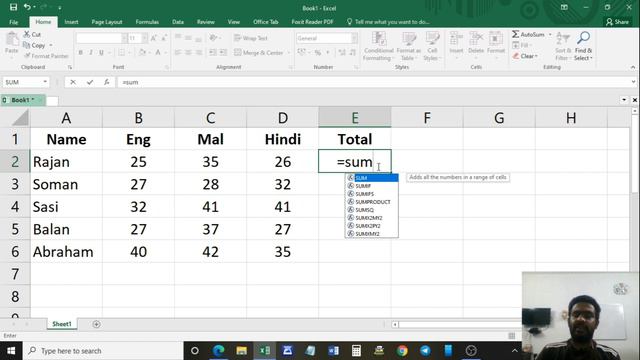Open the Cell Styles gallery

(432, 46)
